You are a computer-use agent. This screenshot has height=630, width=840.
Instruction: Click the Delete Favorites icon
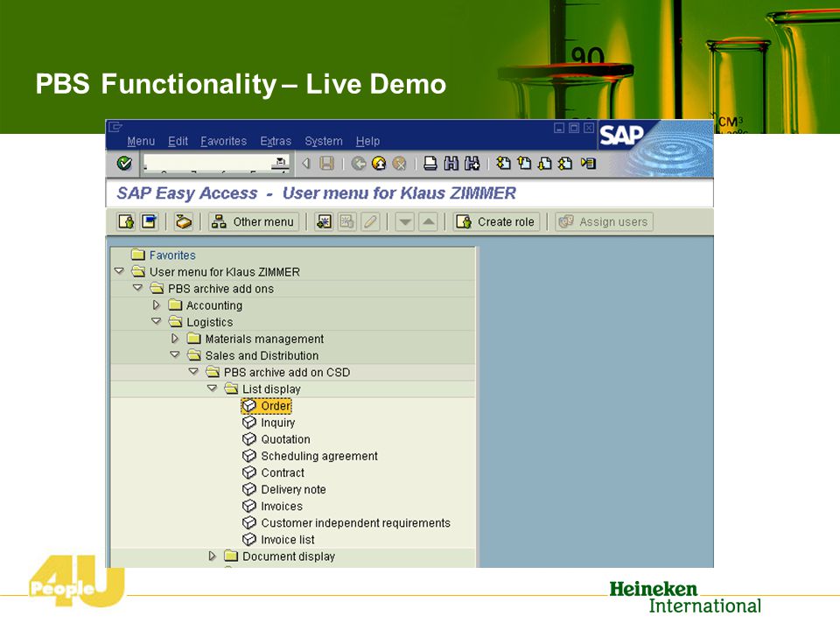[x=347, y=221]
